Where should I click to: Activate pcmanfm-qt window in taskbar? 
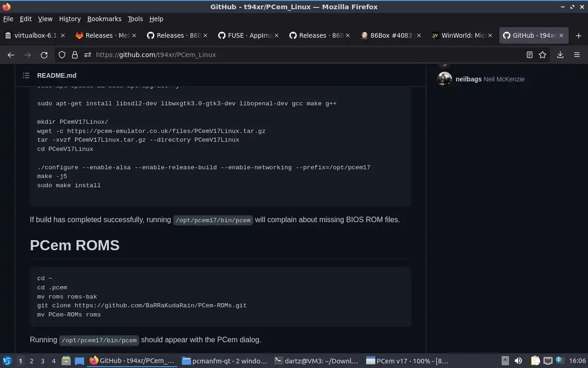(x=225, y=361)
